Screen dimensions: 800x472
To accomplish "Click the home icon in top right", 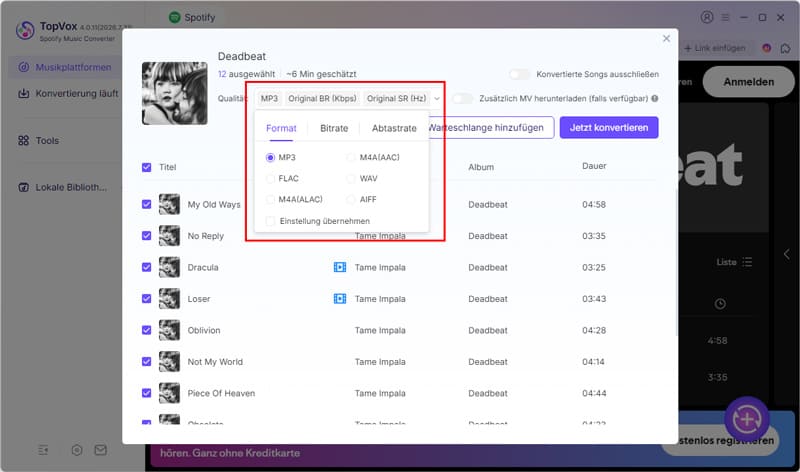I will 785,48.
